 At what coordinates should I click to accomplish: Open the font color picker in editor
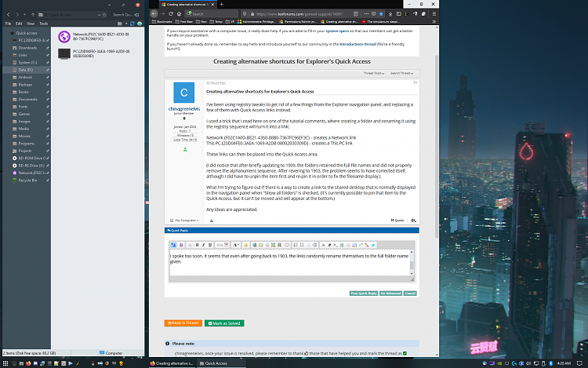[236, 245]
